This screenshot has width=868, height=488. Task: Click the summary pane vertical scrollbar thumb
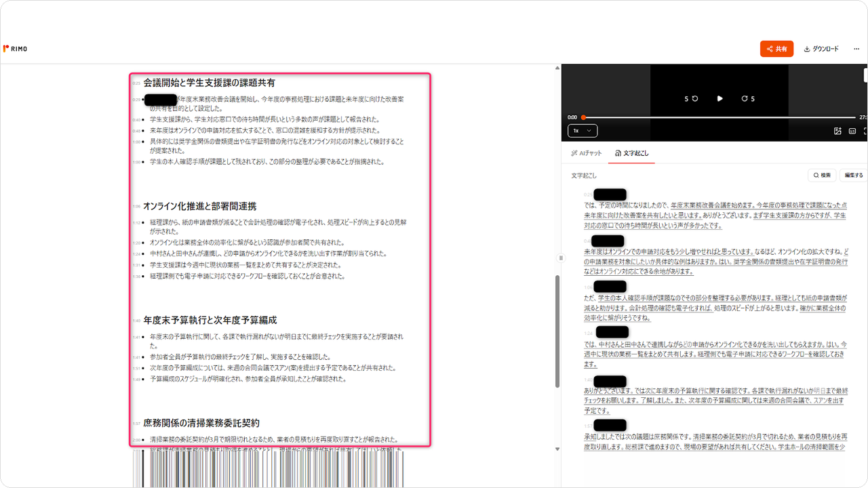pyautogui.click(x=557, y=331)
